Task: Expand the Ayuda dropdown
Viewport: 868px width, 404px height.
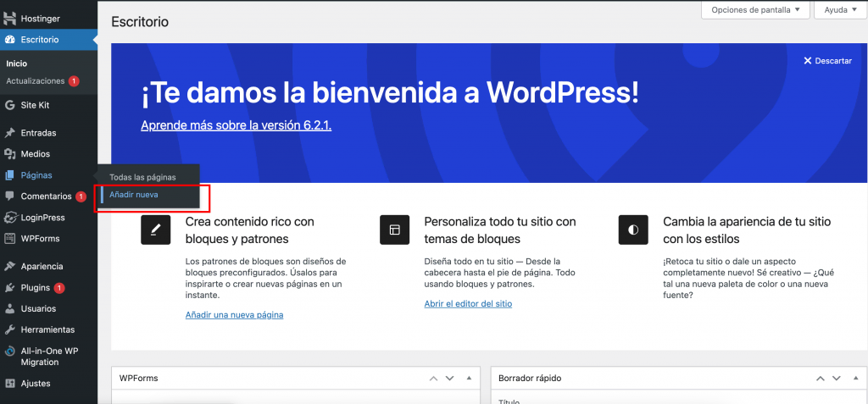Action: pos(840,10)
